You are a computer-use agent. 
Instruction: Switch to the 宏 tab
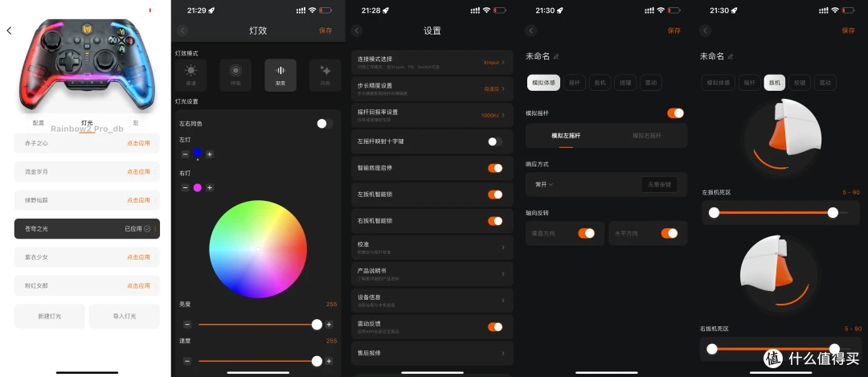tap(136, 122)
